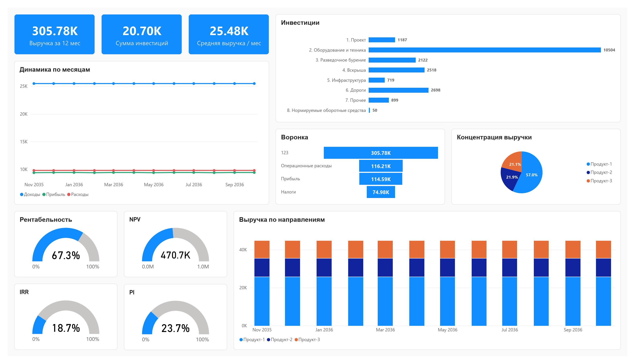
Task: Click the Нормируемые оборотные средства bar 50
Action: tap(369, 110)
